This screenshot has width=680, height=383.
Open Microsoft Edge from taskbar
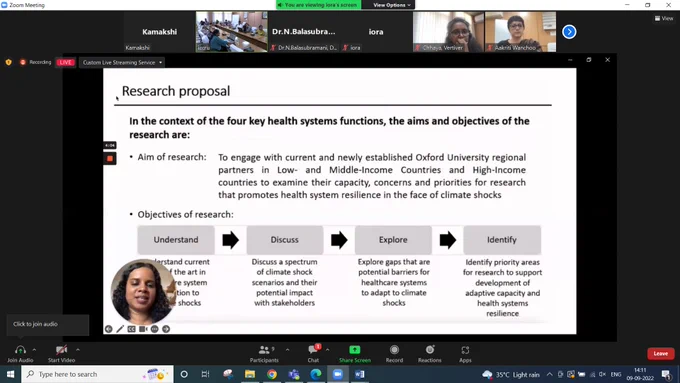[316, 374]
